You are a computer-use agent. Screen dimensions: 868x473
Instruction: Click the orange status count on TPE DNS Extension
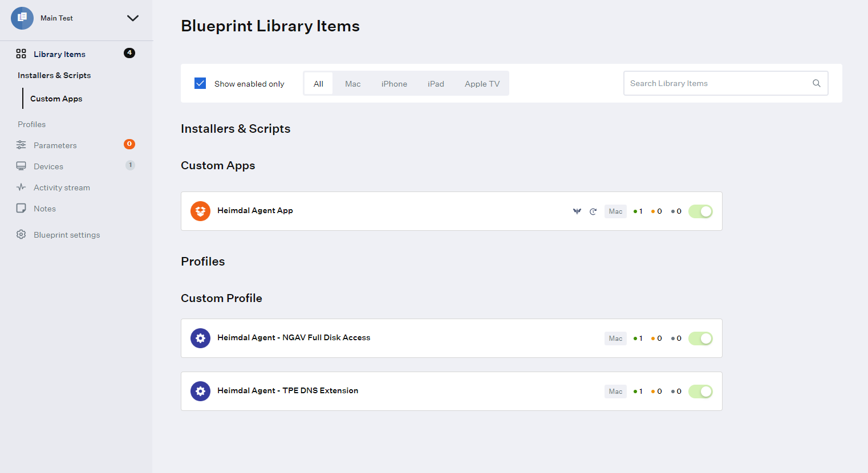click(x=656, y=392)
